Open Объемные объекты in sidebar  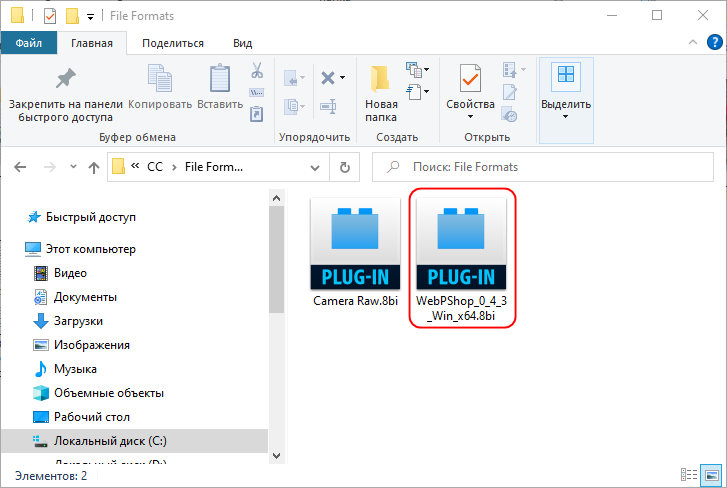pyautogui.click(x=109, y=393)
